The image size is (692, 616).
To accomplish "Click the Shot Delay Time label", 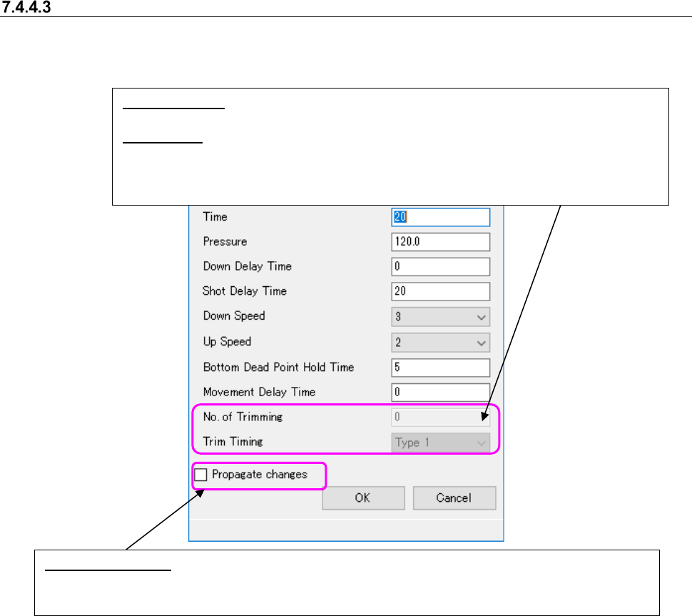I will [x=245, y=291].
